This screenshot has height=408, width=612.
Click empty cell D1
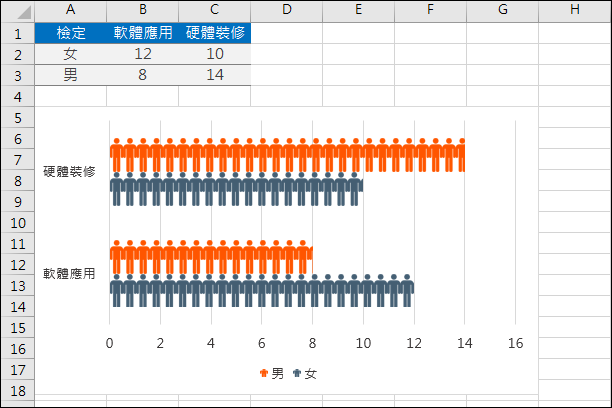(286, 33)
